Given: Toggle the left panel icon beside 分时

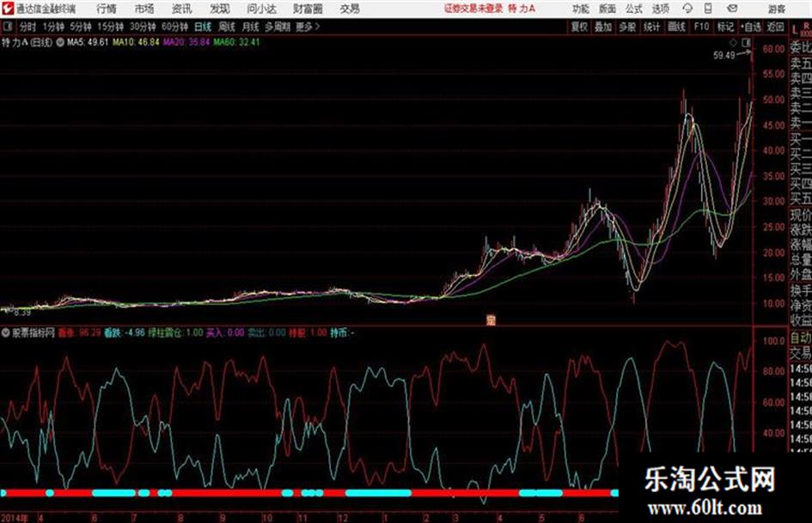Looking at the screenshot, I should click(7, 27).
